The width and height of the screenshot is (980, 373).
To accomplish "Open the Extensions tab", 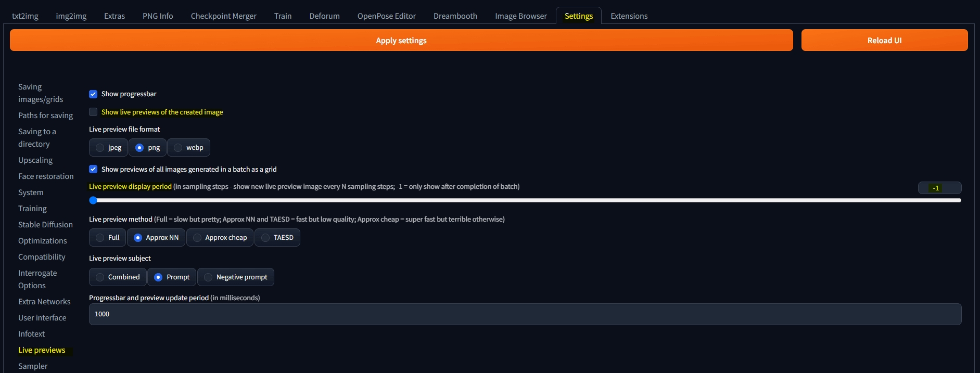I will [629, 16].
